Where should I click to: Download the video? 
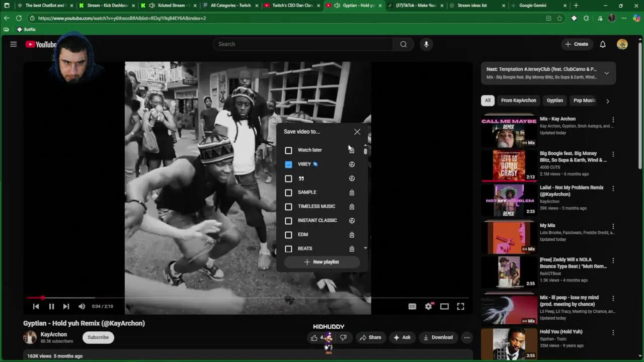point(438,337)
